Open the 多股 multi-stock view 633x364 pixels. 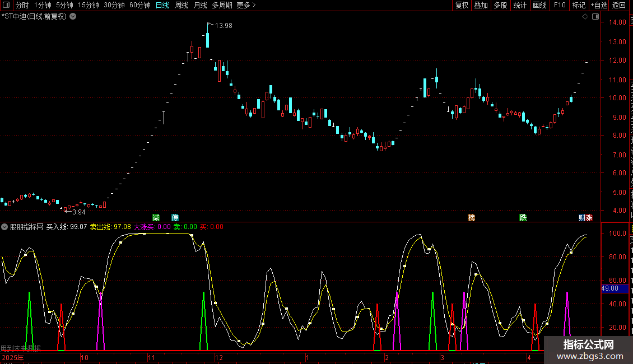coord(501,5)
